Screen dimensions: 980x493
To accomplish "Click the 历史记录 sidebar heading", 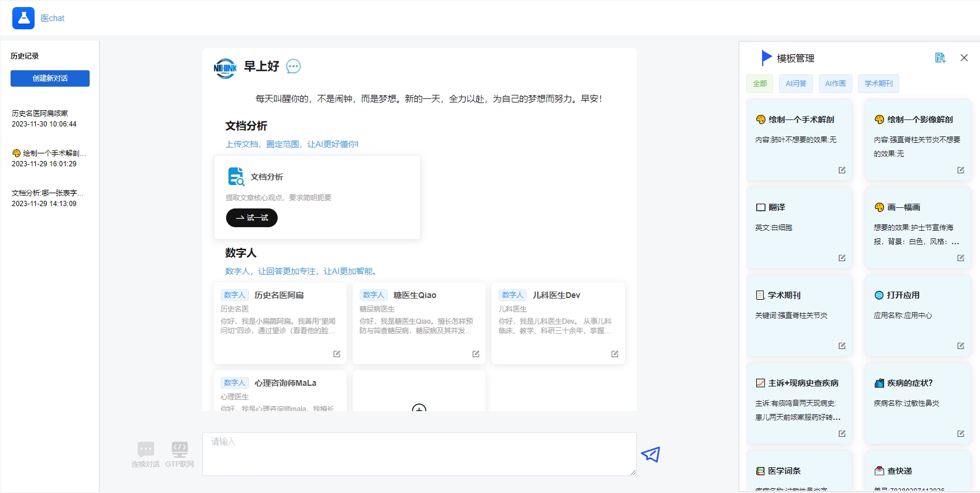I will point(25,56).
